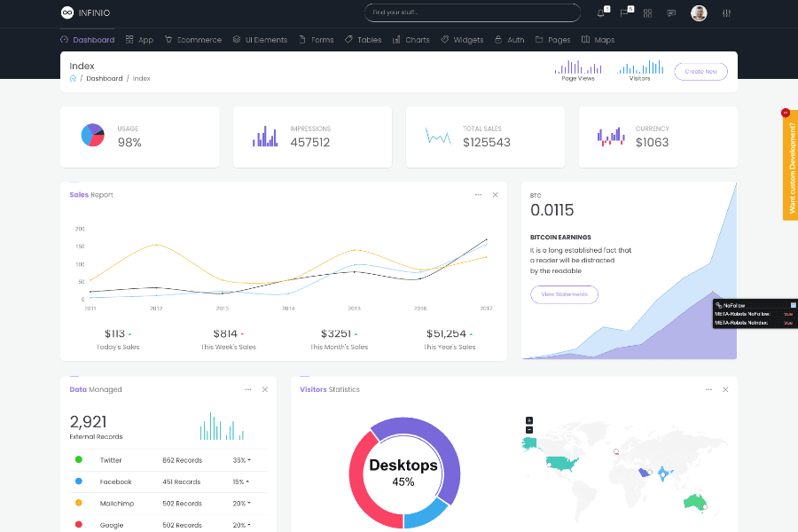Select the Usage pie chart swatch
The image size is (798, 532).
[x=92, y=136]
